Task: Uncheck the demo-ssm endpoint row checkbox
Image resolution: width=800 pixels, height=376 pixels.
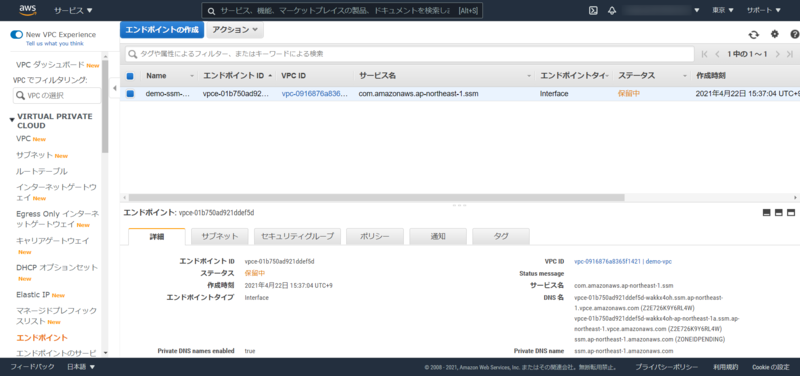Action: pyautogui.click(x=130, y=94)
